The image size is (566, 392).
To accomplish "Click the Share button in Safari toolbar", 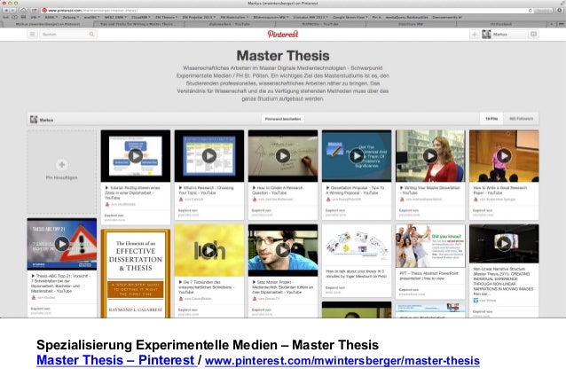I will tap(34, 11).
